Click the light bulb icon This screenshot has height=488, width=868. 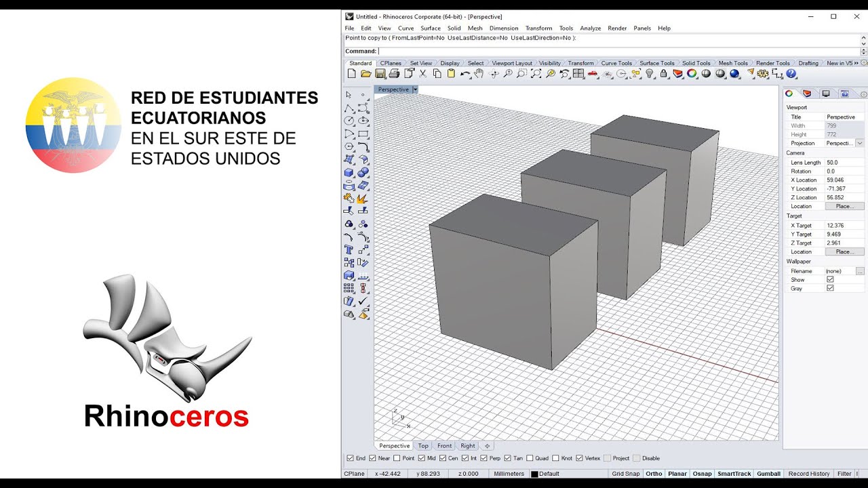[650, 74]
